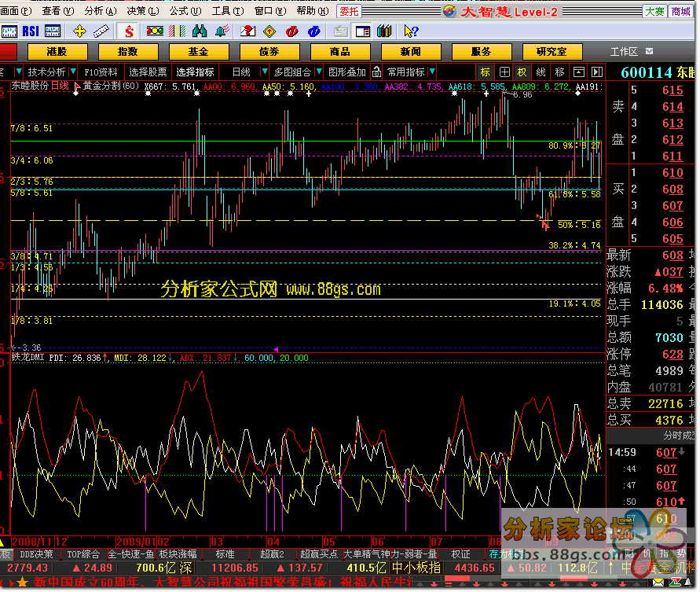The height and width of the screenshot is (592, 700).
Task: Open the 查看(V) menu
Action: pyautogui.click(x=58, y=11)
